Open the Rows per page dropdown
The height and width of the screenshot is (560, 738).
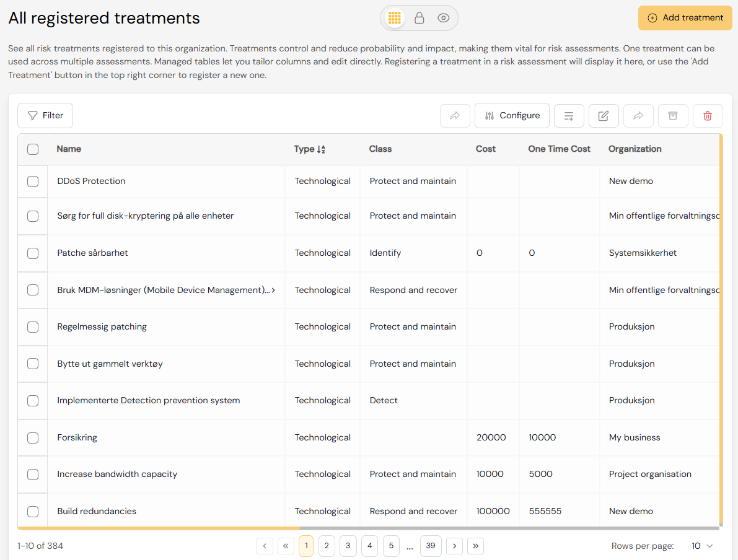click(702, 546)
